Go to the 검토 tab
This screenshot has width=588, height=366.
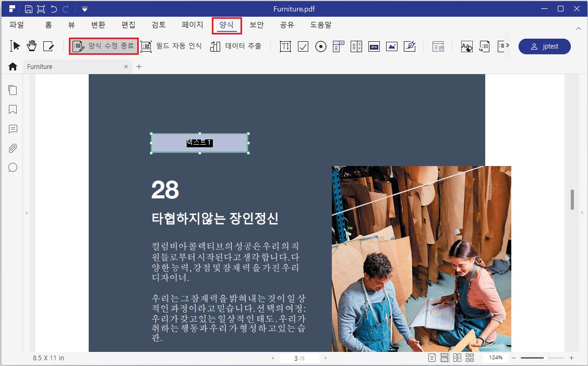click(x=159, y=25)
